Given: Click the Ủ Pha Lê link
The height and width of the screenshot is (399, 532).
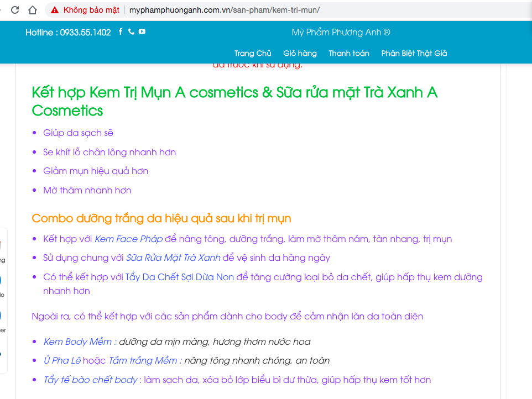Looking at the screenshot, I should tap(62, 361).
